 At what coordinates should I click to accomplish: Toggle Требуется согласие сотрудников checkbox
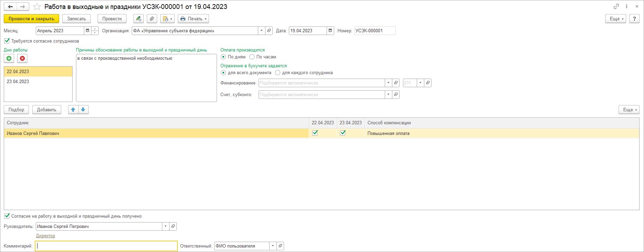(x=7, y=41)
